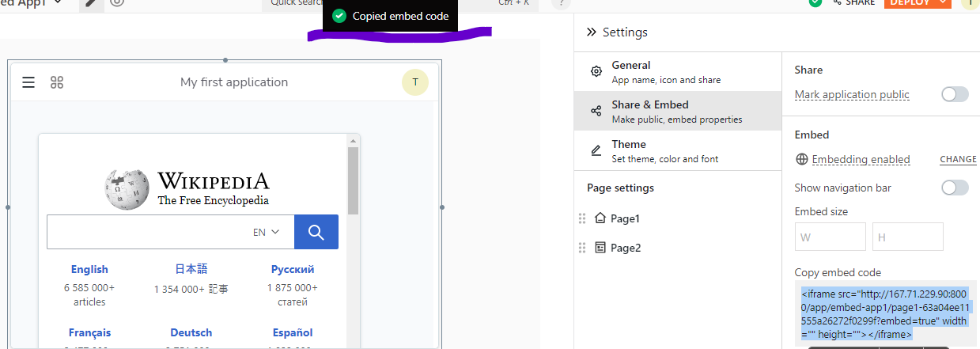
Task: Click The Free Encyclopedia tagline
Action: 213,200
